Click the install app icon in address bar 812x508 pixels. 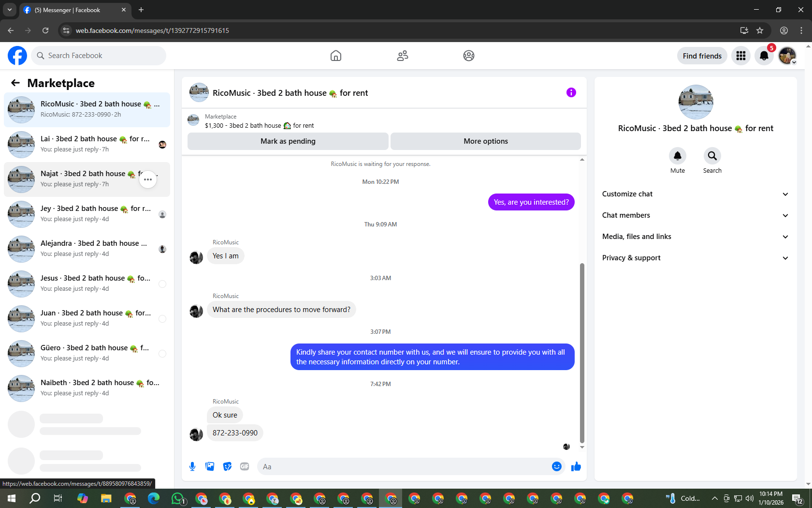pyautogui.click(x=744, y=30)
